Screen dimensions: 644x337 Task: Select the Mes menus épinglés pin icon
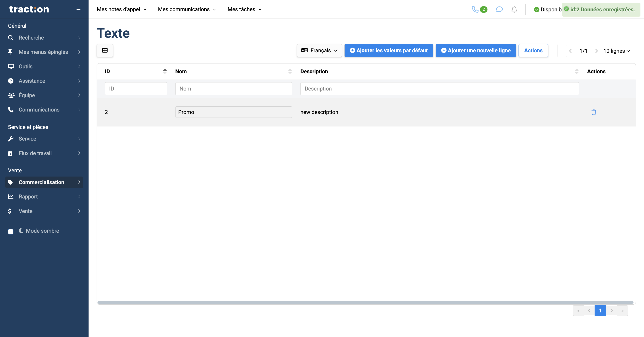[x=11, y=52]
